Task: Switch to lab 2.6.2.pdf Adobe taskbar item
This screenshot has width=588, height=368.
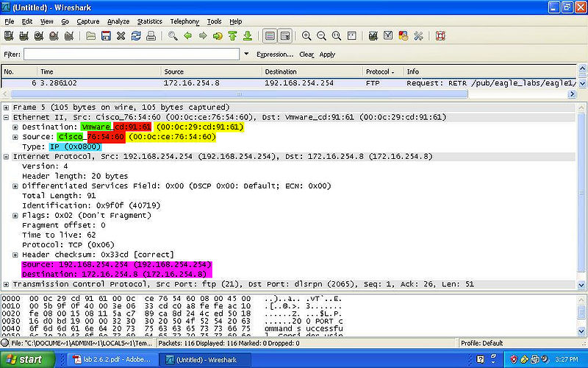Action: [x=112, y=359]
